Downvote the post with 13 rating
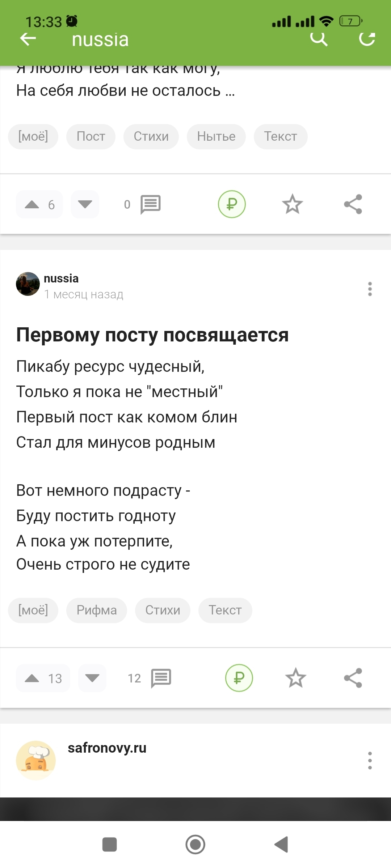391x868 pixels. pos(92,678)
